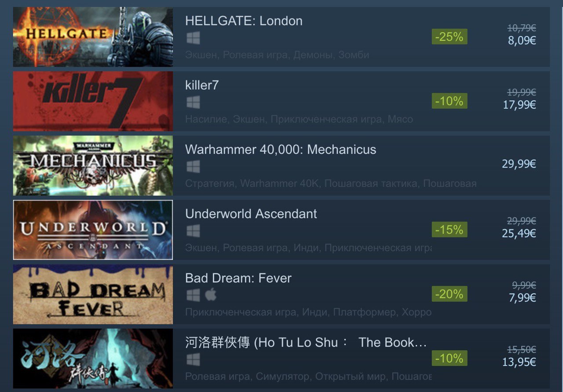Click the killer7 title link
This screenshot has height=392, width=563.
point(202,85)
